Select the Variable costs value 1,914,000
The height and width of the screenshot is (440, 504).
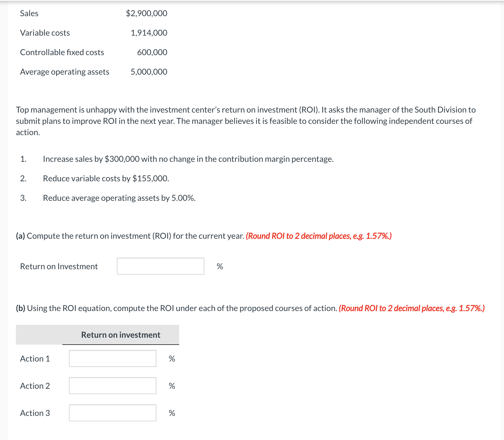tap(149, 33)
